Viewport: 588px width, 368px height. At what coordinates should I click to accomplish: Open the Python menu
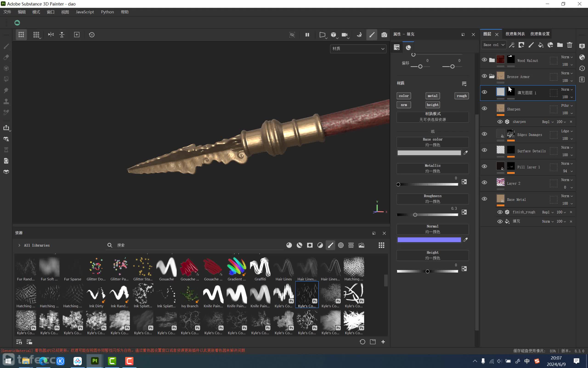tap(107, 12)
